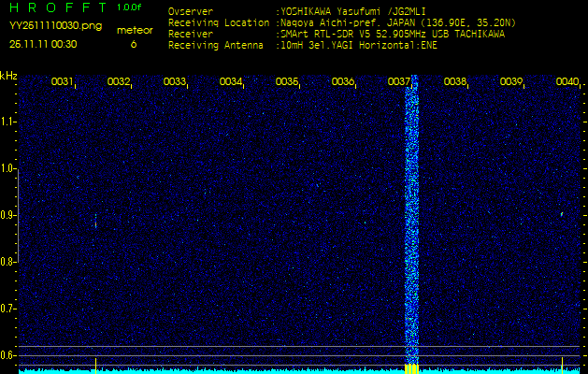Click the kHz axis unit label
The height and width of the screenshot is (374, 588).
8,76
